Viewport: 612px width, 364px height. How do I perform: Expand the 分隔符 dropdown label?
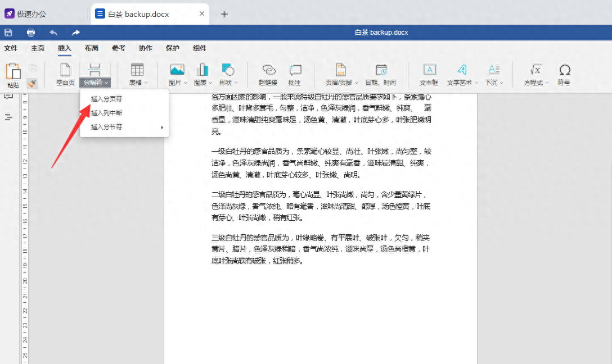tap(95, 83)
